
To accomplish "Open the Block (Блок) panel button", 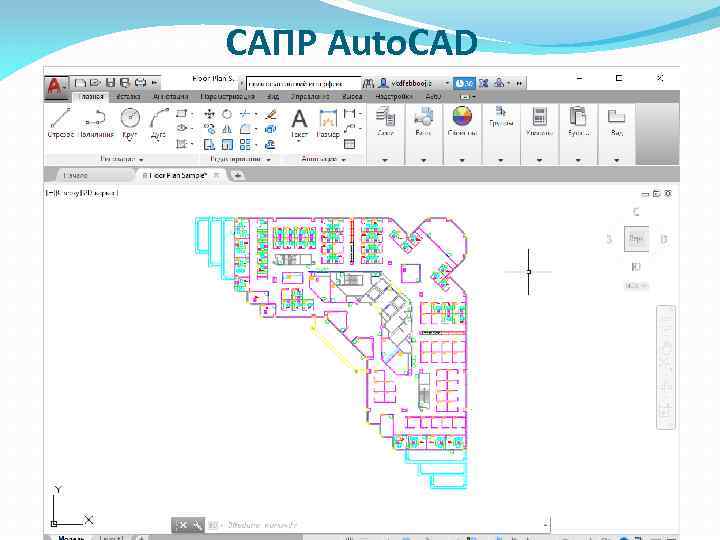I will pyautogui.click(x=423, y=121).
